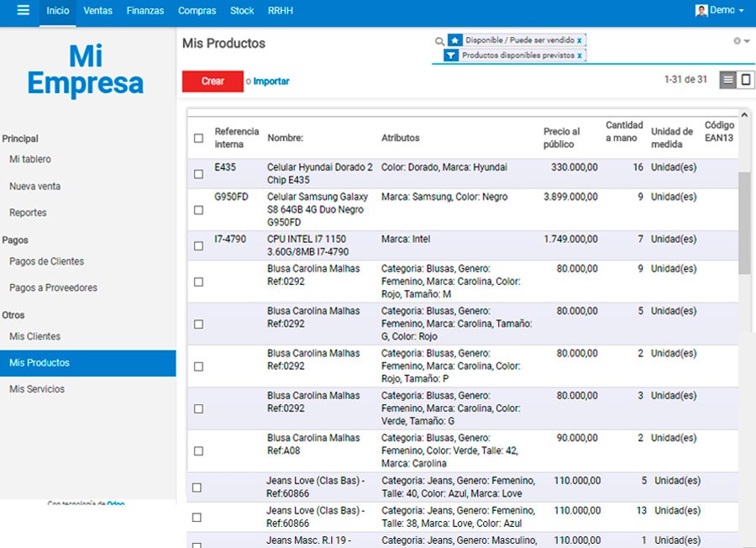Open the hamburger menu icon
Viewport: 756px width, 548px height.
click(x=24, y=11)
